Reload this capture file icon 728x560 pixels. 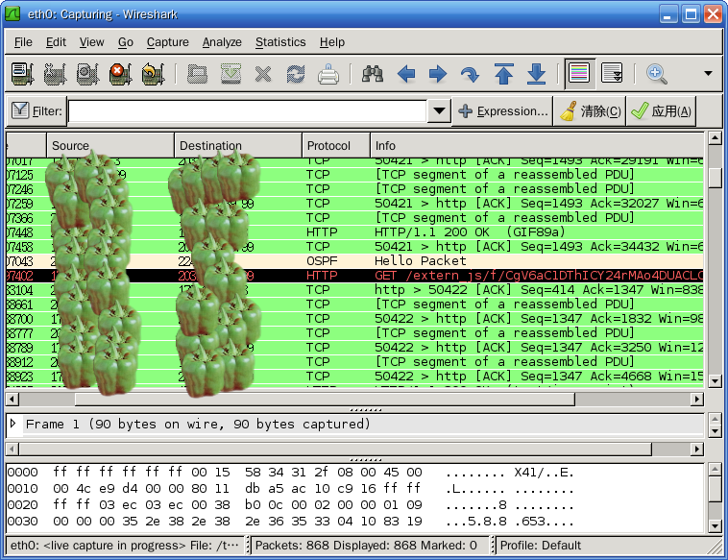(x=295, y=74)
